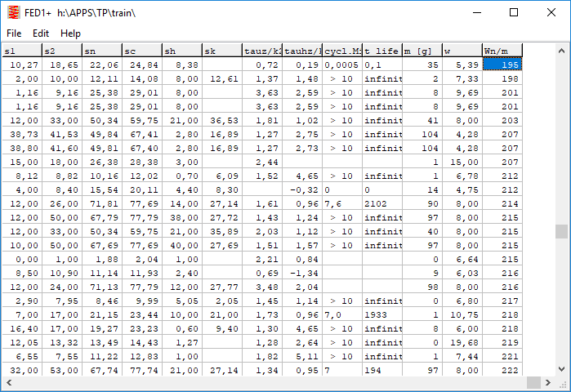Select the t life cell showing 2102
This screenshot has height=392, width=571.
[x=382, y=203]
